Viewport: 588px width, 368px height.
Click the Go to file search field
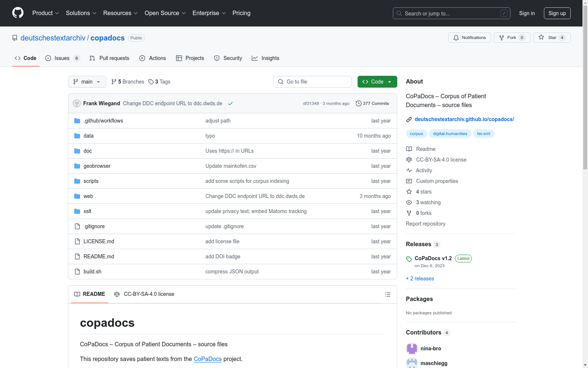pos(312,82)
